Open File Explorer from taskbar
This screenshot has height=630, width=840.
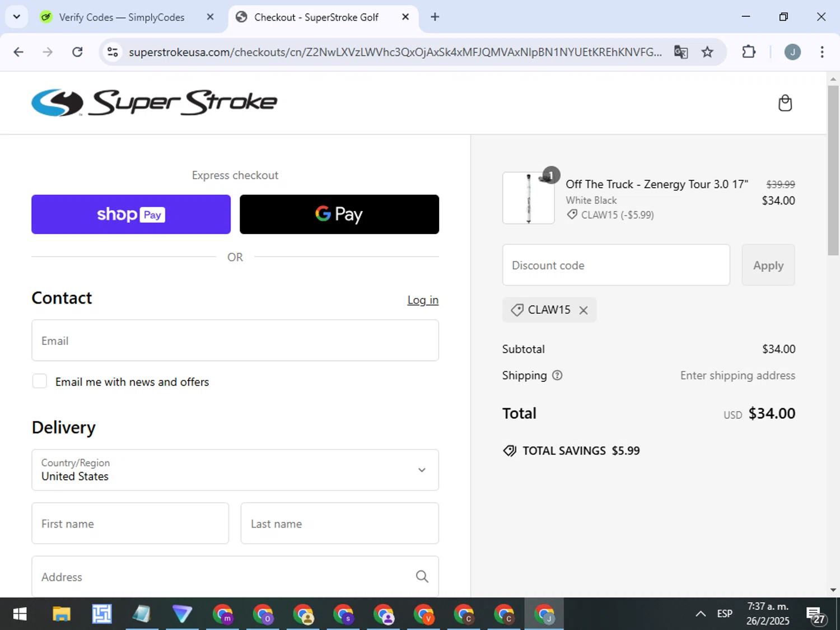tap(61, 614)
